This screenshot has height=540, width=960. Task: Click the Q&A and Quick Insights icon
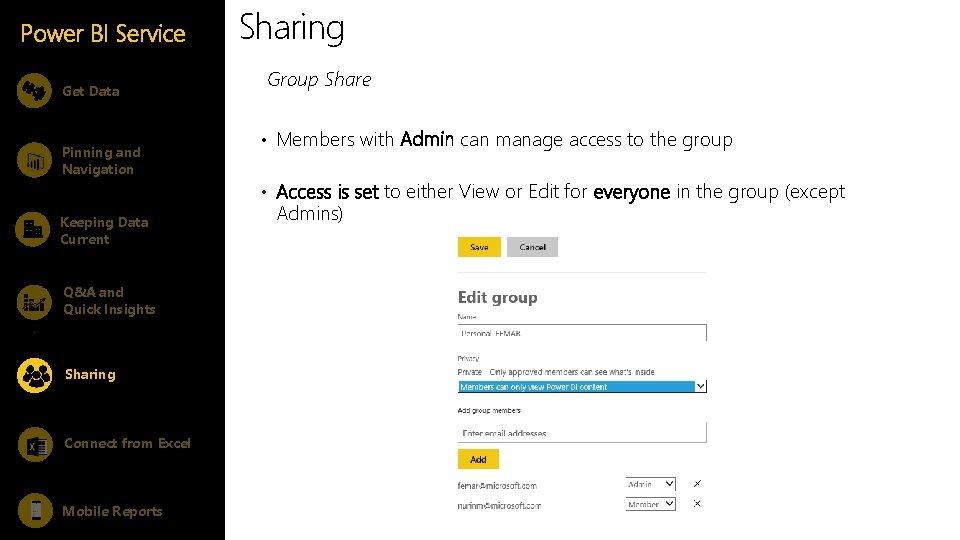(34, 302)
